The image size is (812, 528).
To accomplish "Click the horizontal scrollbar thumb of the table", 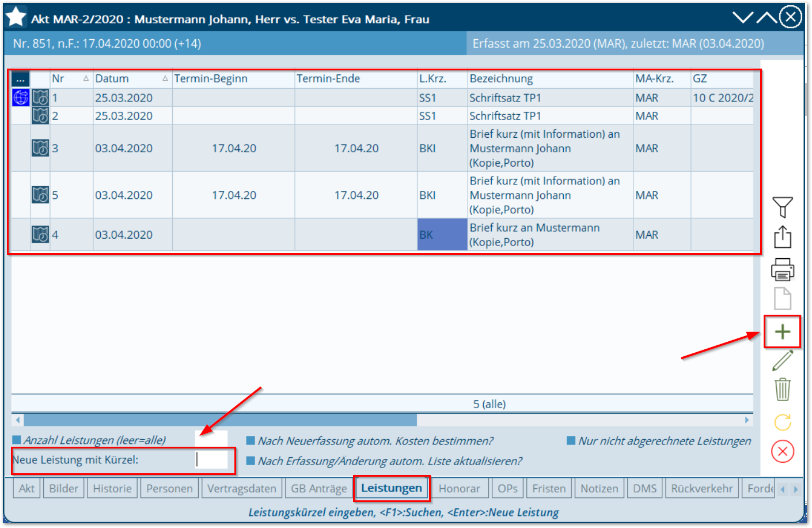I will pyautogui.click(x=220, y=420).
